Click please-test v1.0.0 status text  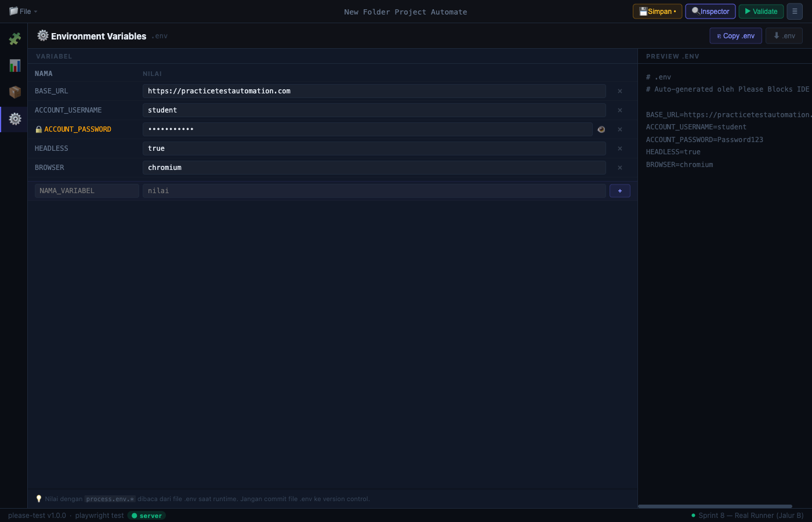point(37,516)
